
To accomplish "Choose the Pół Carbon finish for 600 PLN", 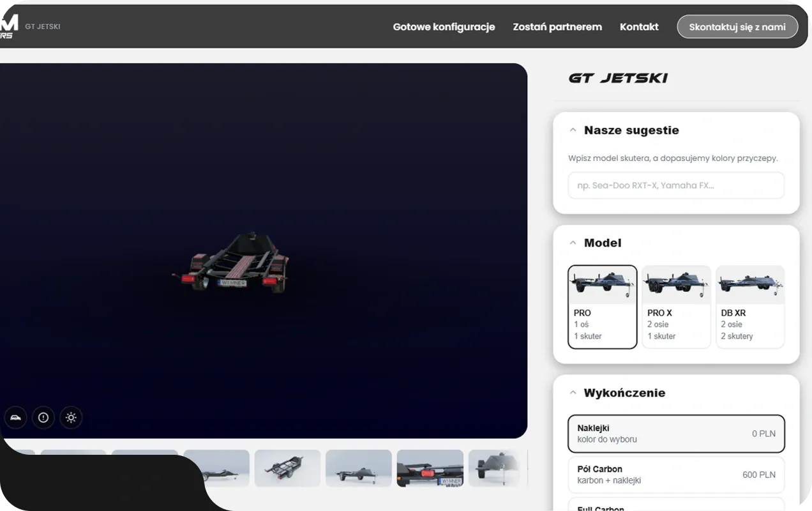I will click(x=676, y=475).
